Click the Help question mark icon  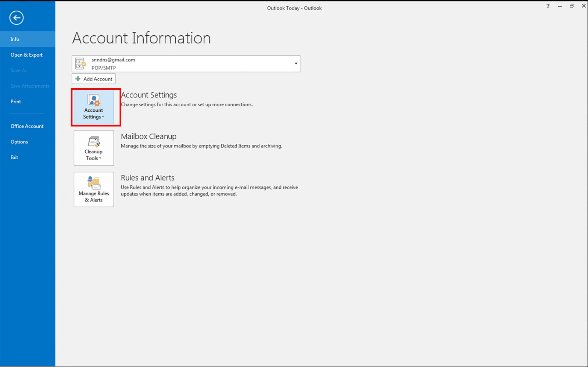coord(548,6)
